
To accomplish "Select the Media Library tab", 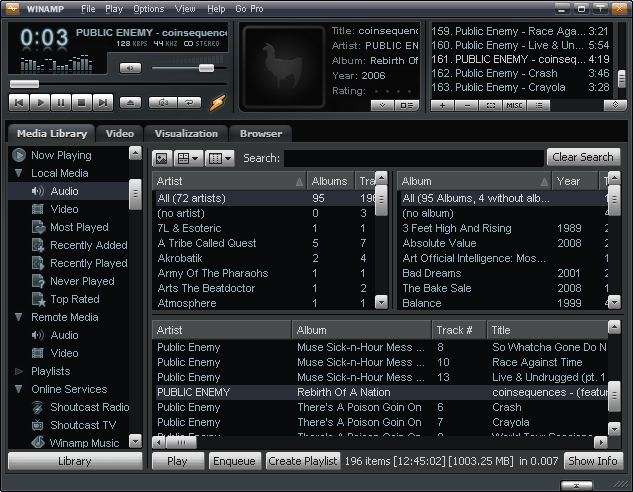I will 52,134.
